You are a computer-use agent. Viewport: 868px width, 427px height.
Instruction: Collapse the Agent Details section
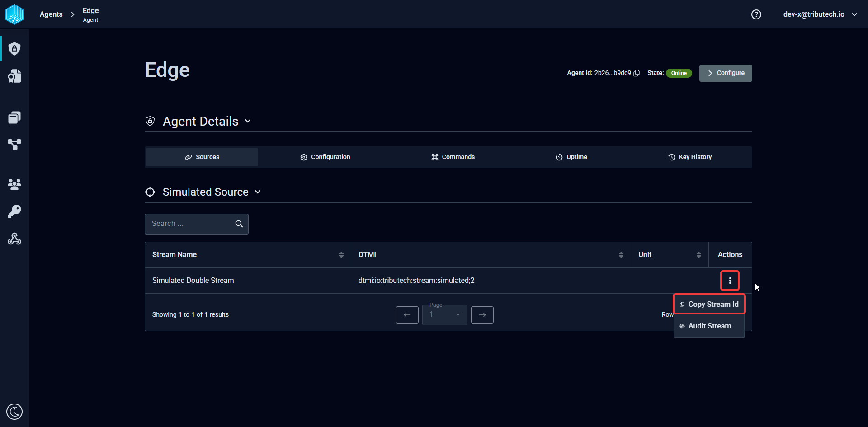tap(248, 121)
